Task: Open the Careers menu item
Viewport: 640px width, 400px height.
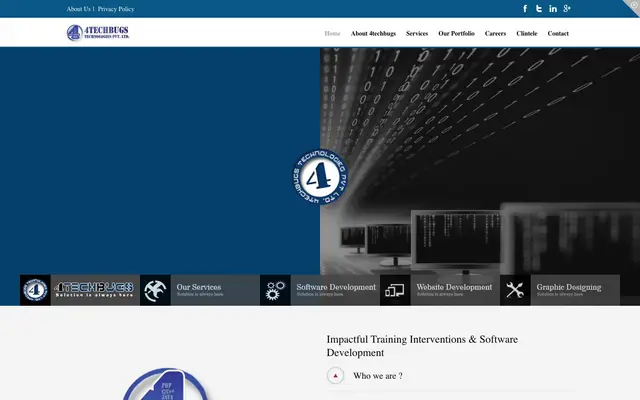Action: coord(495,33)
